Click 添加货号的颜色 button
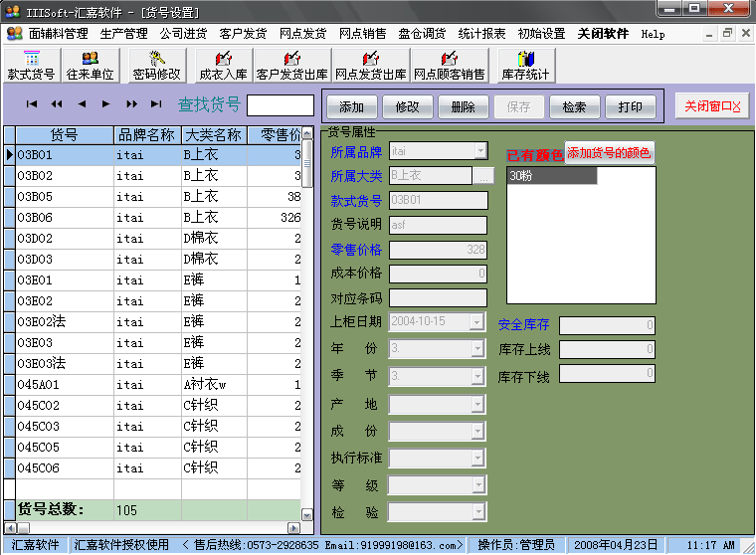 pyautogui.click(x=610, y=153)
